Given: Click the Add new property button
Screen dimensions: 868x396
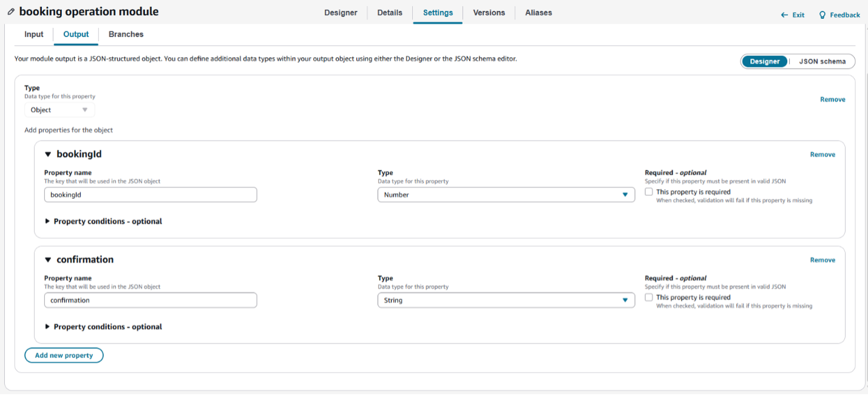Looking at the screenshot, I should coord(64,355).
